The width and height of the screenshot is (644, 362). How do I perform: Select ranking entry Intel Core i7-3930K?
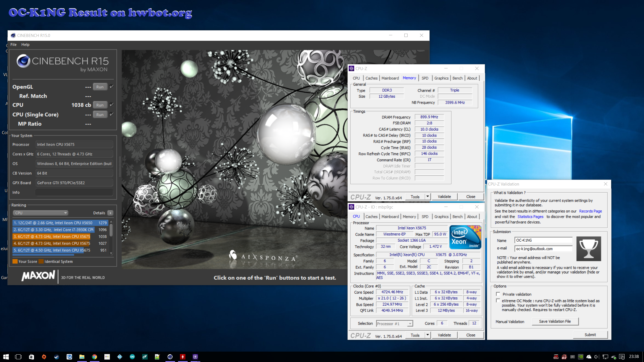pyautogui.click(x=60, y=230)
